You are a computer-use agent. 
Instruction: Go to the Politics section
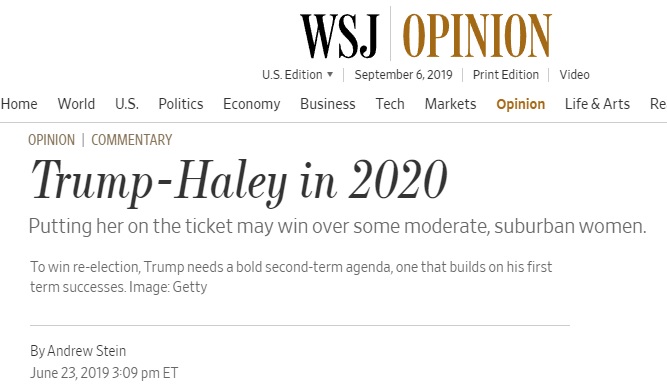(x=181, y=104)
